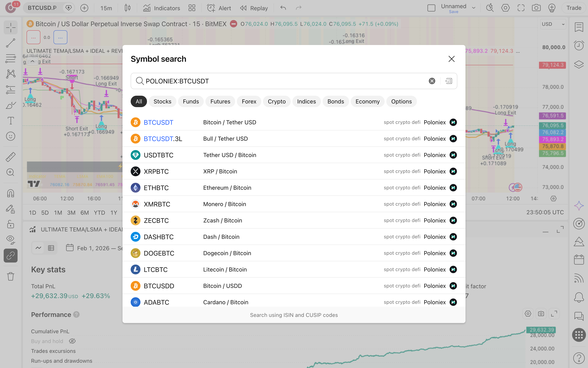Viewport: 588px width, 368px height.
Task: Toggle magnet mode icon
Action: click(10, 193)
